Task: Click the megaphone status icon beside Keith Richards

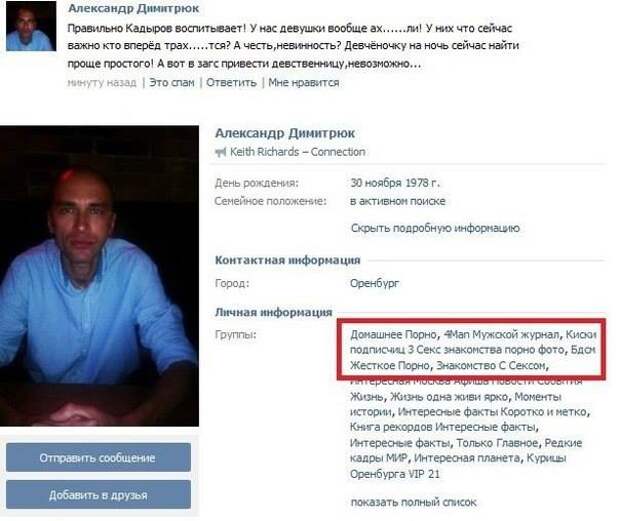Action: 220,152
